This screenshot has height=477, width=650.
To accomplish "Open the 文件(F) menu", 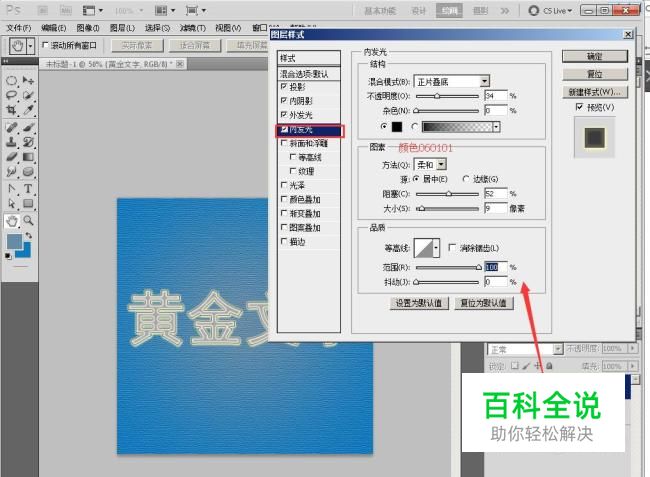I will tap(19, 28).
